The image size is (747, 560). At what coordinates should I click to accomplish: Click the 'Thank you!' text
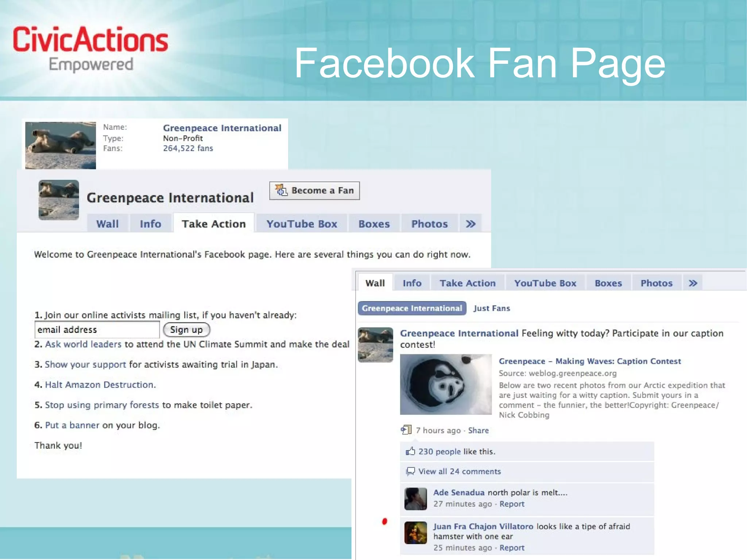click(58, 445)
